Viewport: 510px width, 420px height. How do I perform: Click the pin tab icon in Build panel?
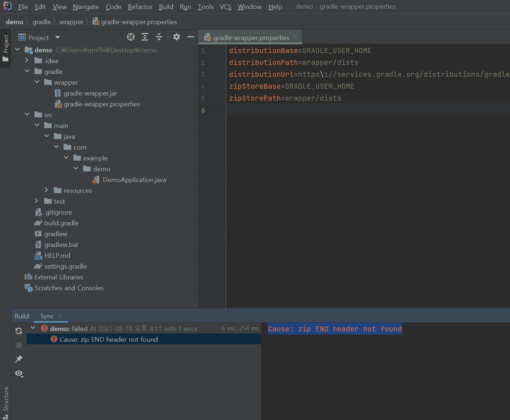coord(19,359)
